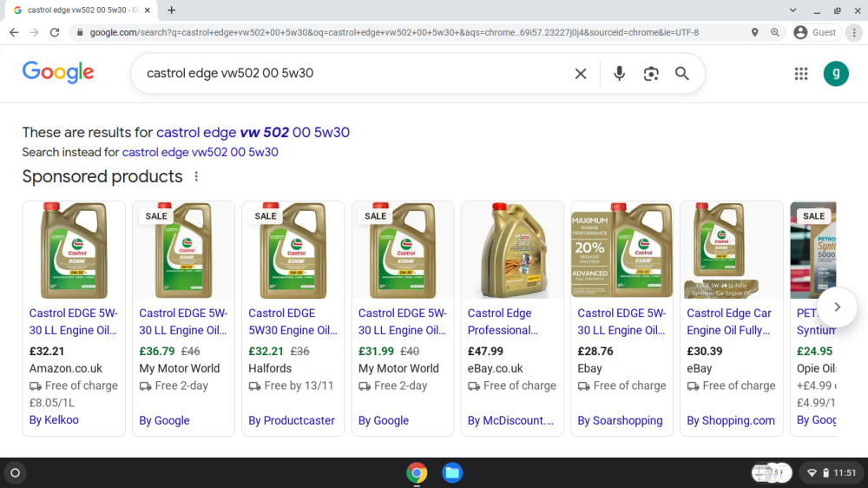Click £47.99 price text
This screenshot has height=488, width=868.
pyautogui.click(x=485, y=351)
